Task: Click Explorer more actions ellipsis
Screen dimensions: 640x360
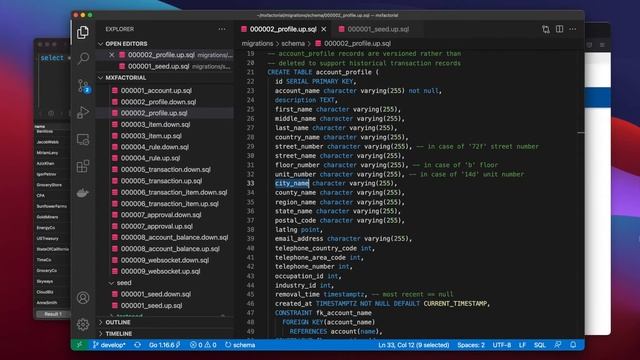Action: [x=222, y=29]
